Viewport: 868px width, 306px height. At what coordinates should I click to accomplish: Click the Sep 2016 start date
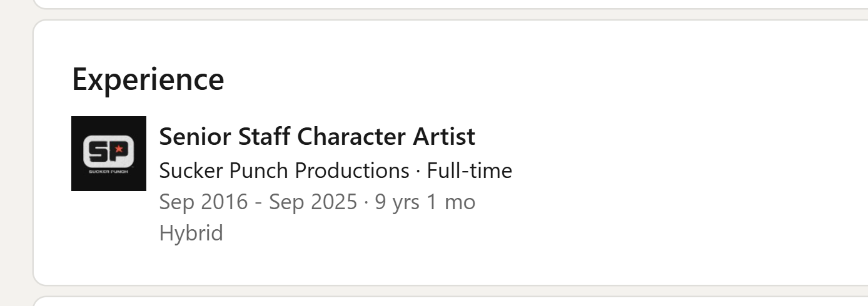[x=203, y=202]
